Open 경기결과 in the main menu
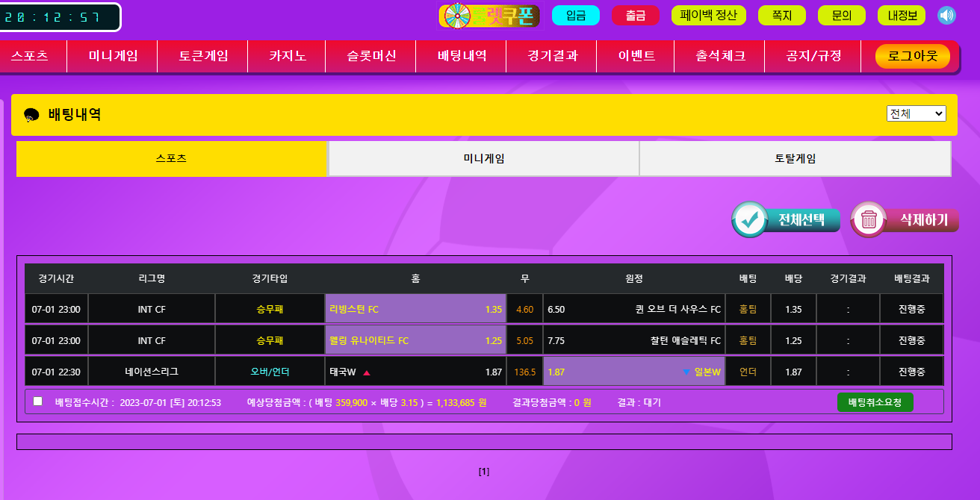 [x=552, y=56]
